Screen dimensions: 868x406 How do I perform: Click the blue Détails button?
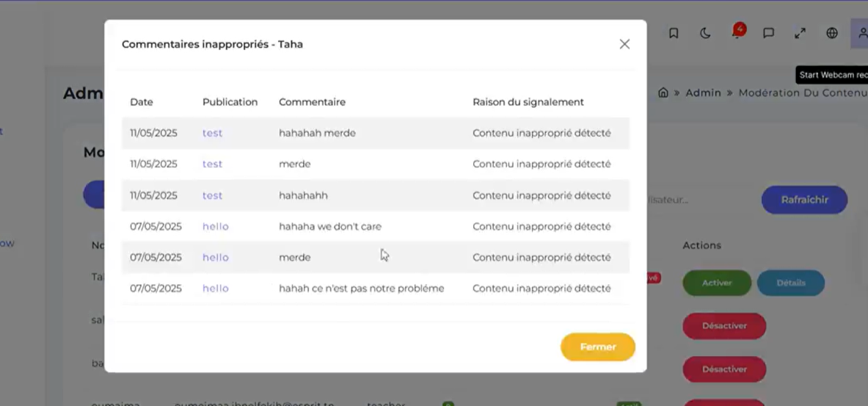coord(790,283)
